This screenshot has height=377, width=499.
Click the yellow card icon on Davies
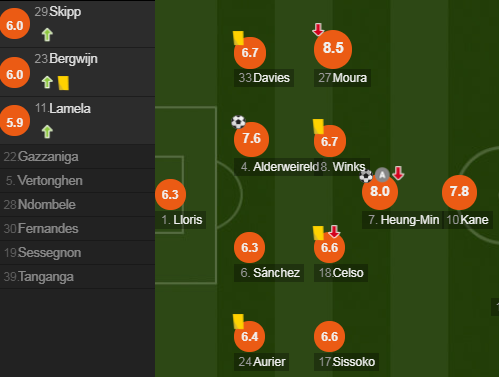pyautogui.click(x=239, y=38)
